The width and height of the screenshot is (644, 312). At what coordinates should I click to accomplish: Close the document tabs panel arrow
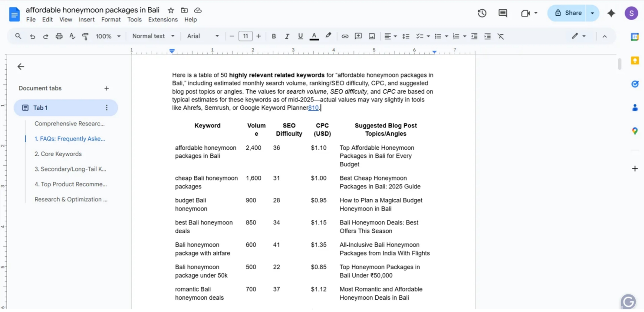21,67
